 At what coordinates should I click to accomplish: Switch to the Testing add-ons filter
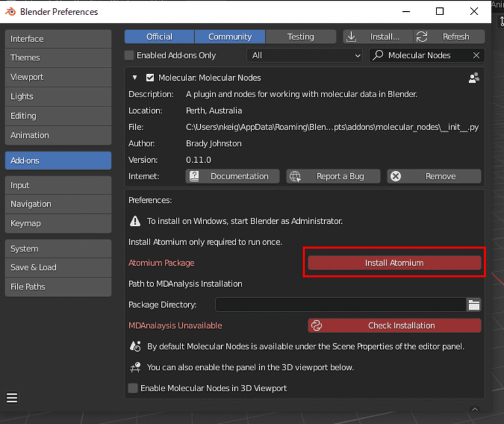(x=301, y=37)
